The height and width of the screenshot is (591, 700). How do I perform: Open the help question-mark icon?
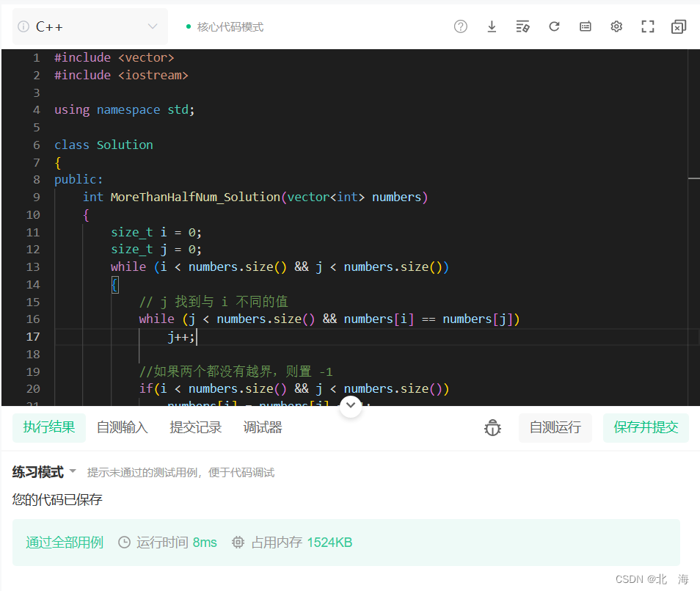pos(460,27)
